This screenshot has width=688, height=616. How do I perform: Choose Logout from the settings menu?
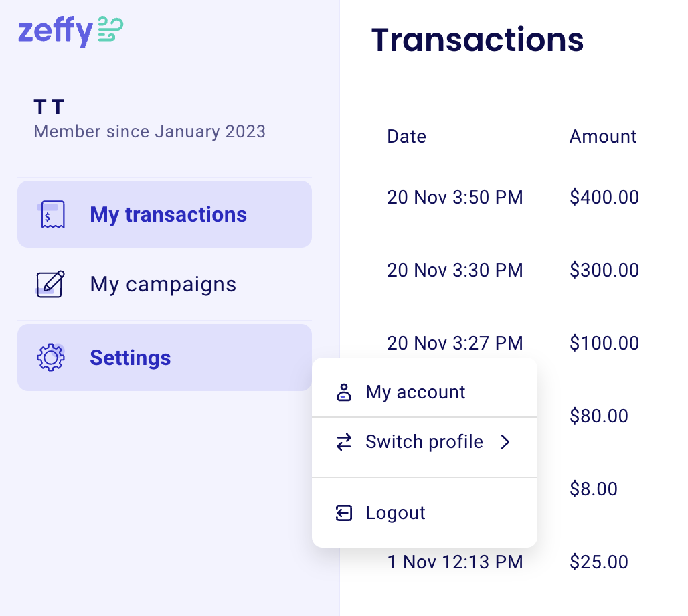395,513
